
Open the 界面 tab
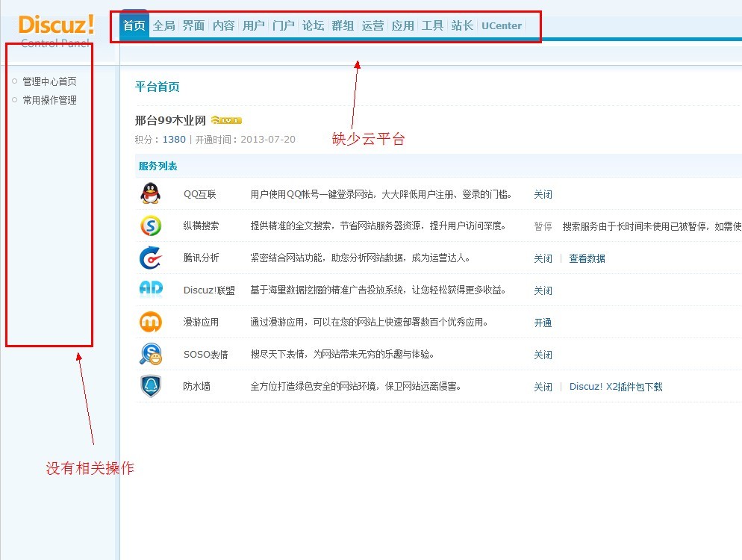coord(194,25)
